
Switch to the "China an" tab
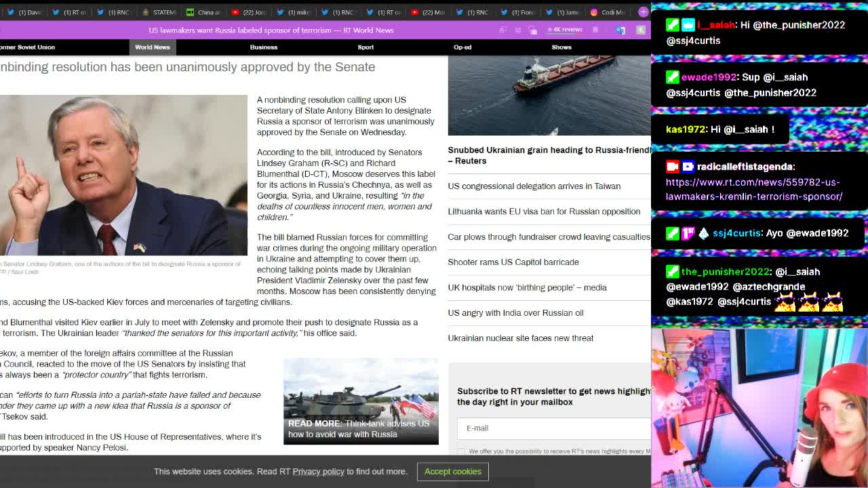[203, 12]
